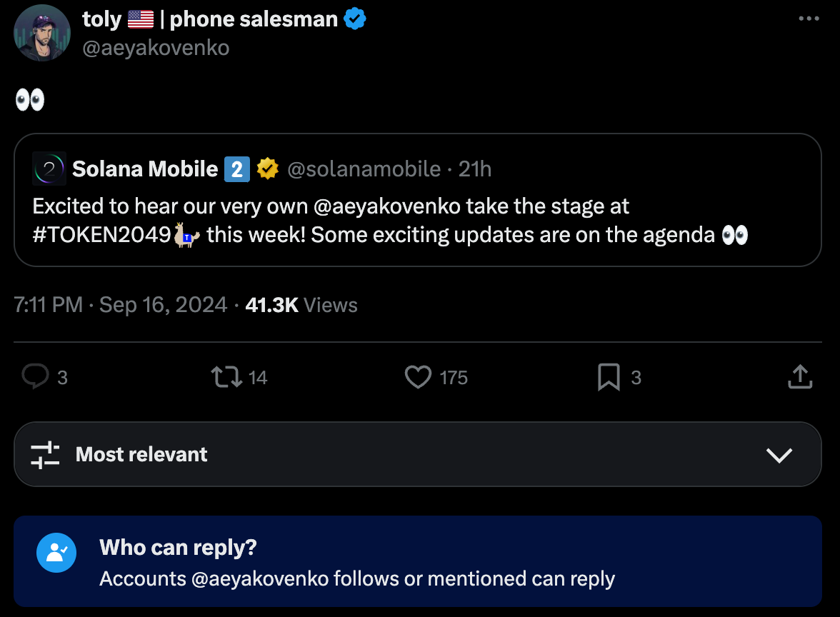Click the Solana Mobile avatar in quoted tweet

[49, 169]
